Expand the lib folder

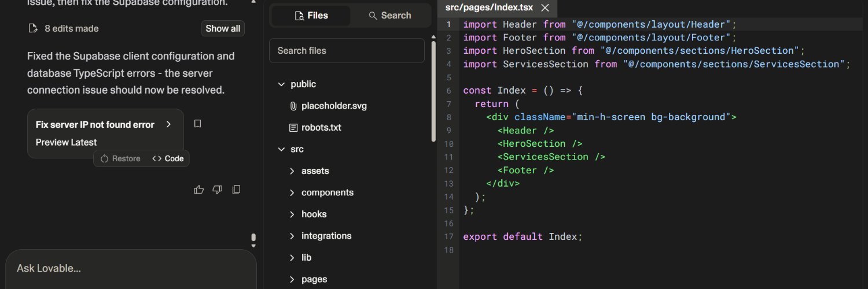click(x=292, y=258)
